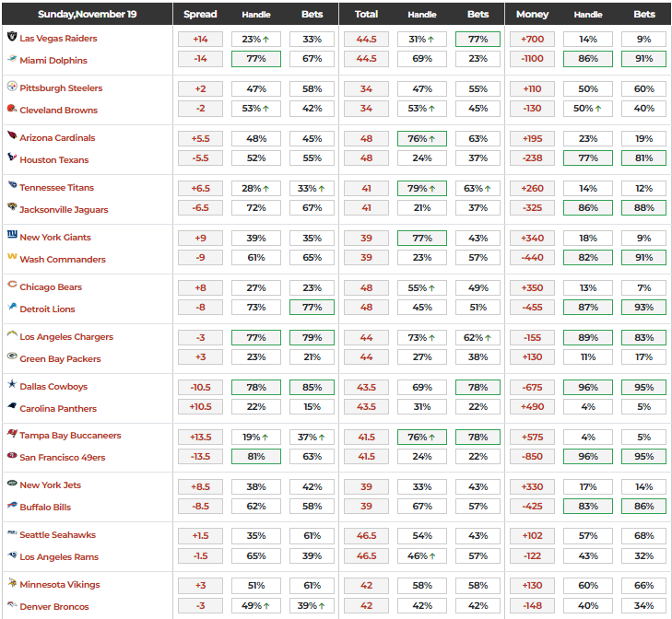The width and height of the screenshot is (672, 619).
Task: Select the Vikings +130 moneyline cell
Action: pyautogui.click(x=532, y=585)
